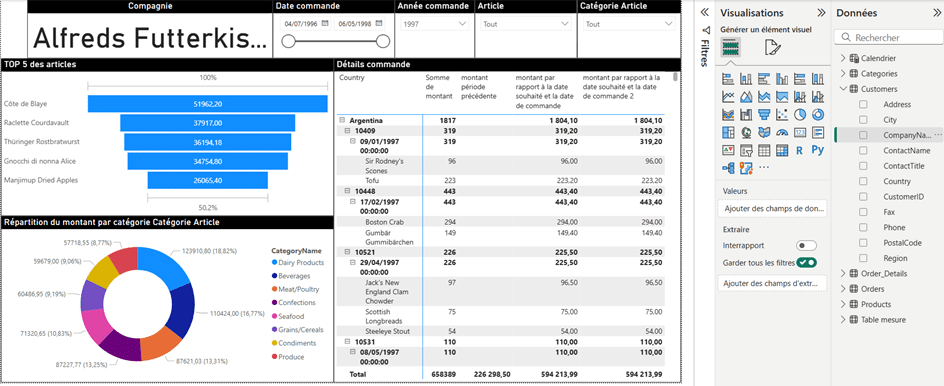
Task: Choose the pie chart visualization icon
Action: tap(800, 114)
